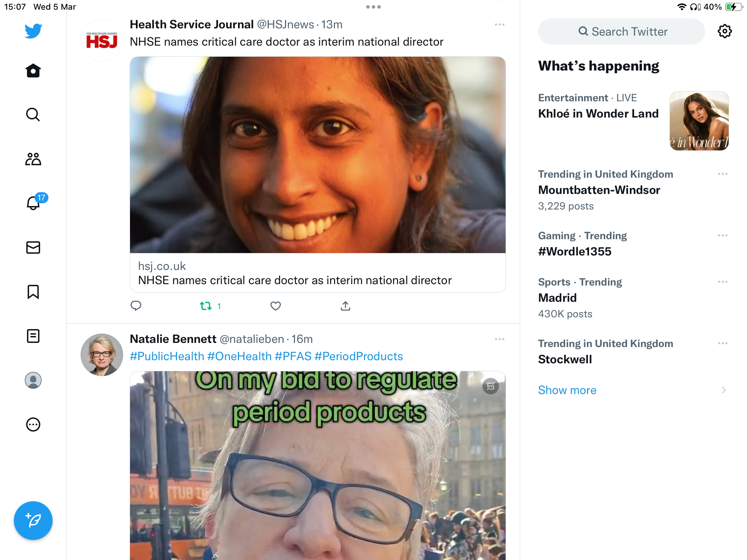Screen dimensions: 747x560
Task: Open more options on Natalie Bennett tweet
Action: (500, 339)
